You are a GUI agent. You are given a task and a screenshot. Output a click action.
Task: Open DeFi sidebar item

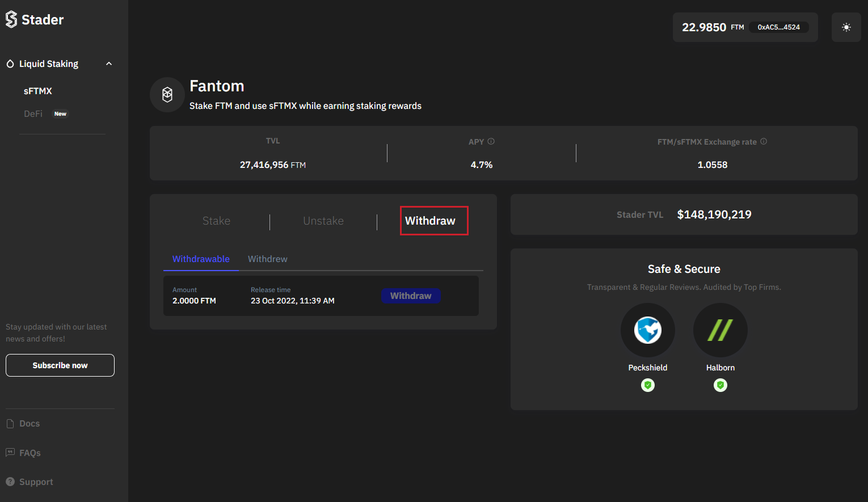pos(33,113)
